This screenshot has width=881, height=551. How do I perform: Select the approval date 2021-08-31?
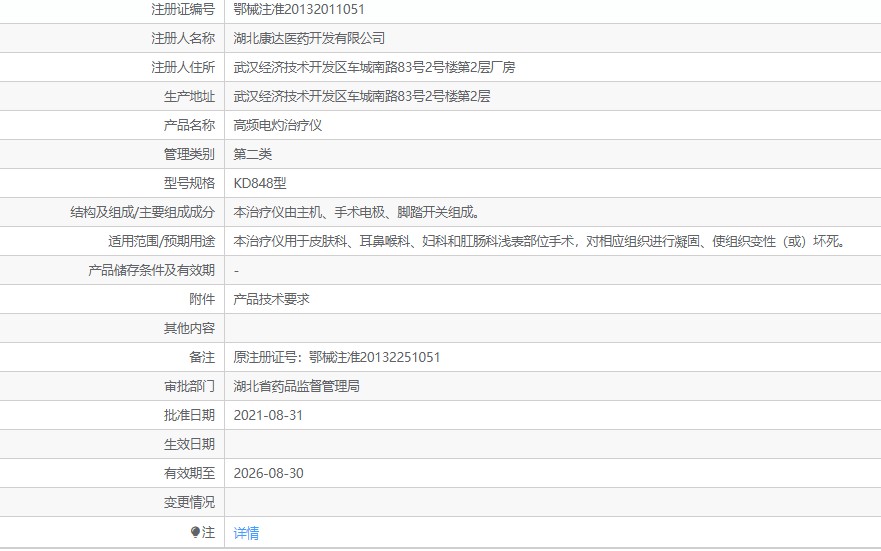pyautogui.click(x=268, y=415)
